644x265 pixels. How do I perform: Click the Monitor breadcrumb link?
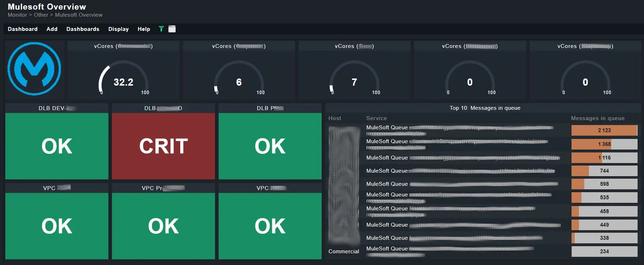tap(17, 15)
